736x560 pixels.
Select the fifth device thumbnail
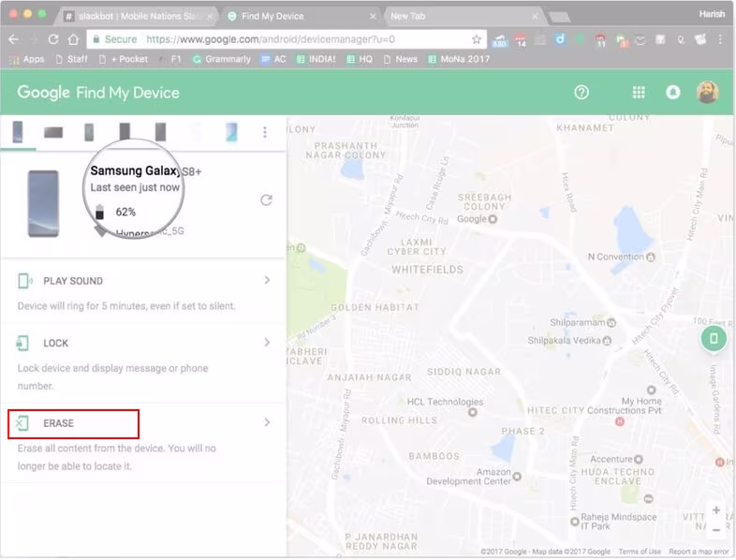160,132
